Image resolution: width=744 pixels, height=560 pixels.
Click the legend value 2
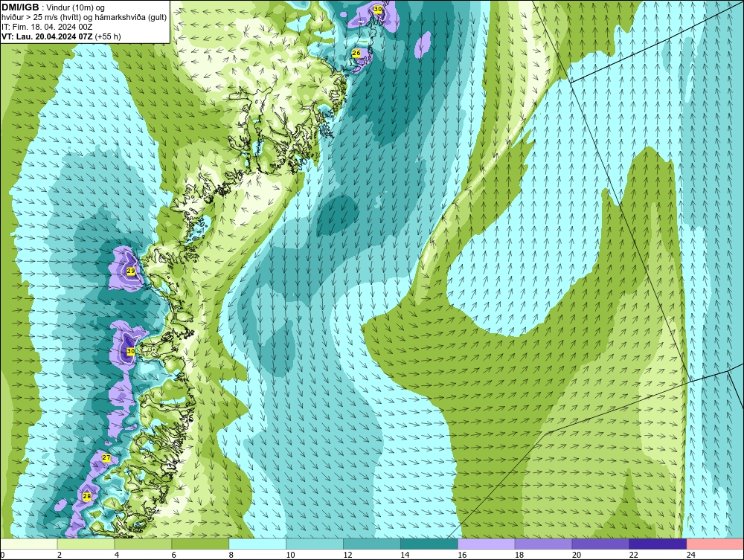[60, 555]
